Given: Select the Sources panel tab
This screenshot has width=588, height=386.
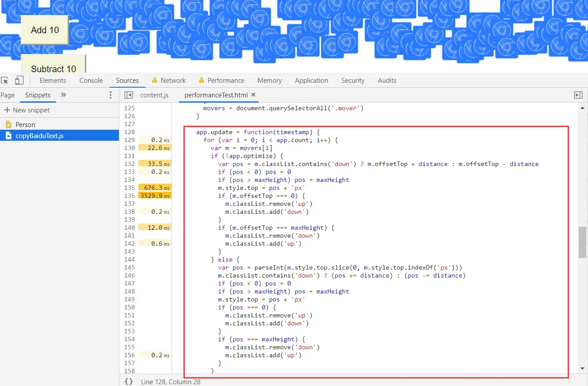Looking at the screenshot, I should click(x=127, y=81).
